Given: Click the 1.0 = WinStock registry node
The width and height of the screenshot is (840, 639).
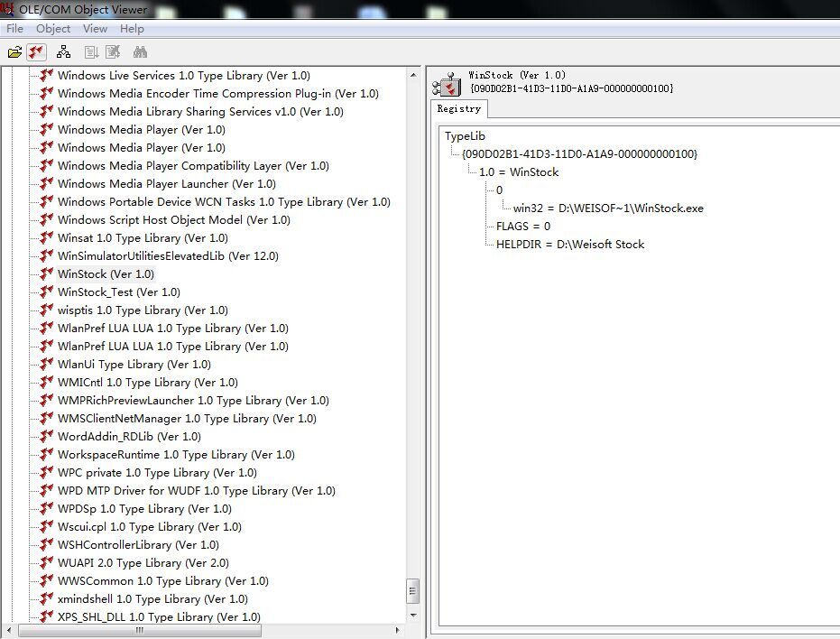Looking at the screenshot, I should click(x=519, y=172).
